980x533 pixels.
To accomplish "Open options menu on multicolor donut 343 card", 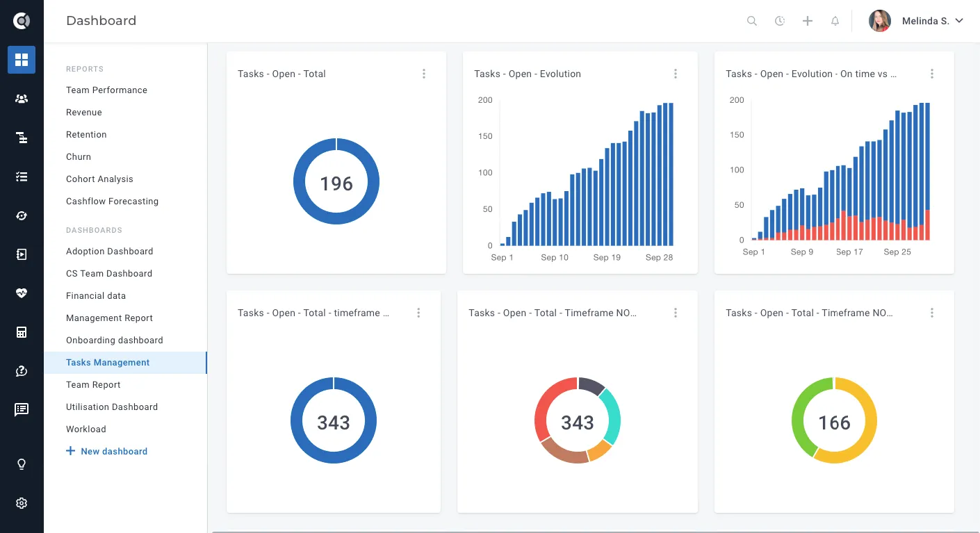I will [676, 313].
